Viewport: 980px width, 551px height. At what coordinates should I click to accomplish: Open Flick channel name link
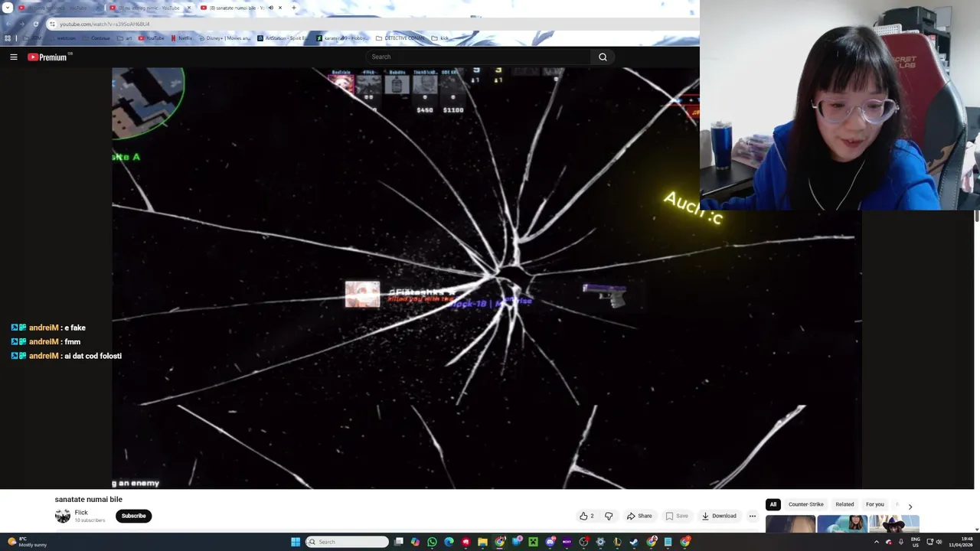pyautogui.click(x=81, y=512)
